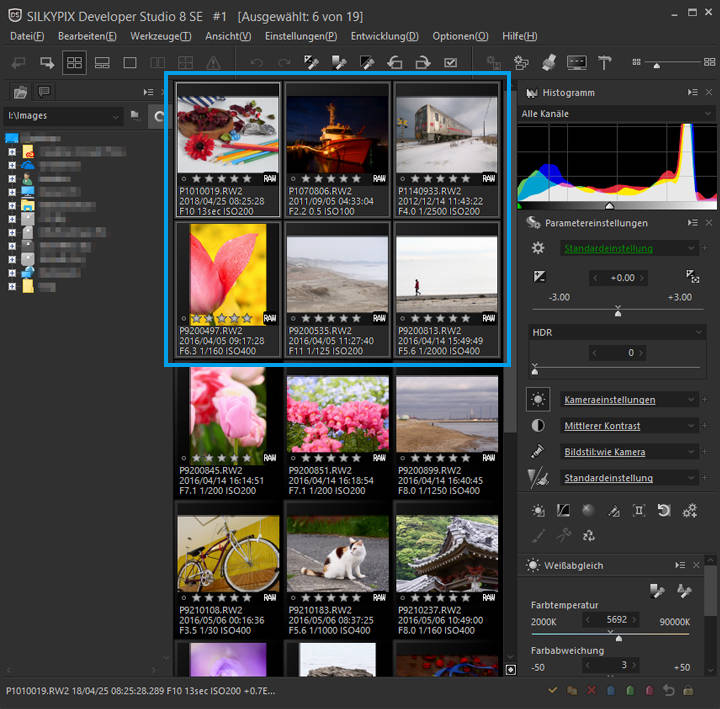This screenshot has height=709, width=720.
Task: Toggle the red X delete mark
Action: tap(591, 690)
